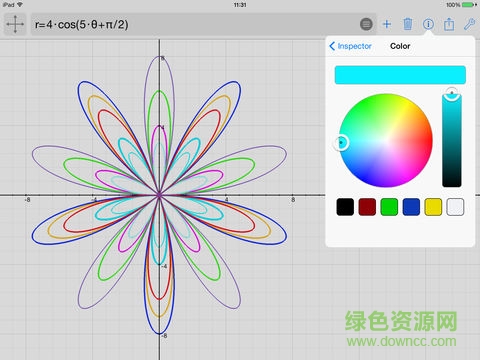The height and width of the screenshot is (360, 480).
Task: Select the black color swatch
Action: [345, 207]
